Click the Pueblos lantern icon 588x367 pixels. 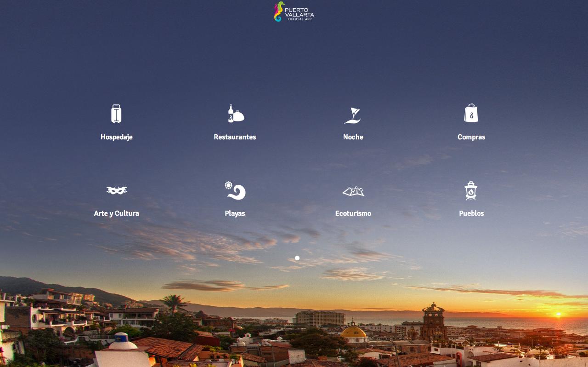pos(471,190)
